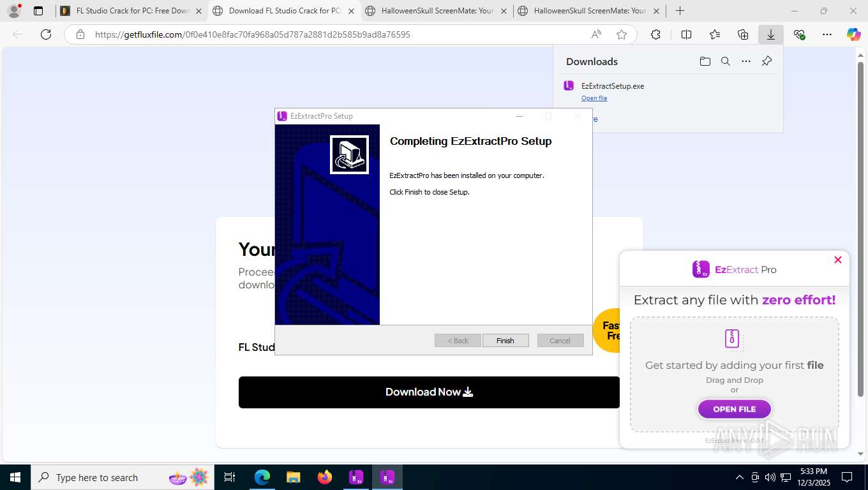Viewport: 868px width, 490px height.
Task: Open downloads folder icon in panel
Action: [x=705, y=61]
